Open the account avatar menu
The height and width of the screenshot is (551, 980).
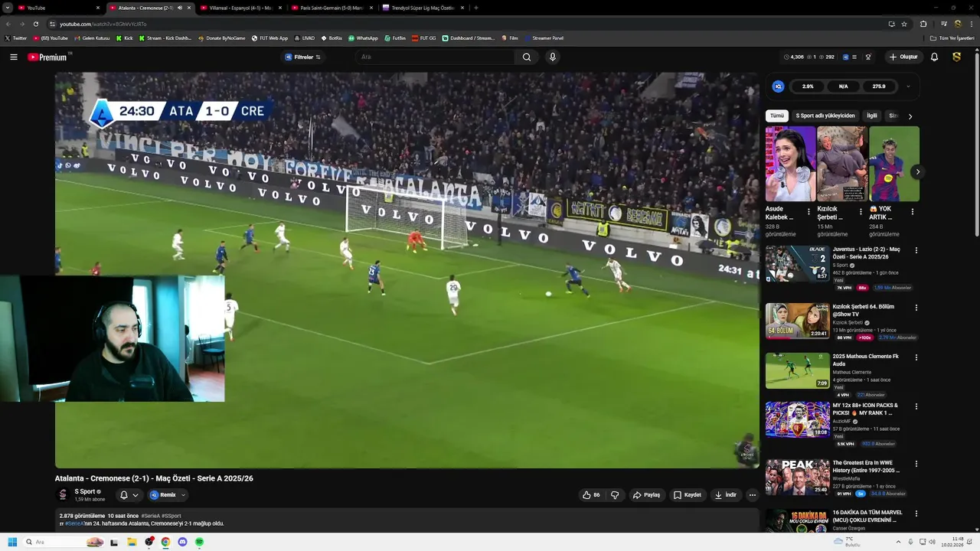(957, 57)
